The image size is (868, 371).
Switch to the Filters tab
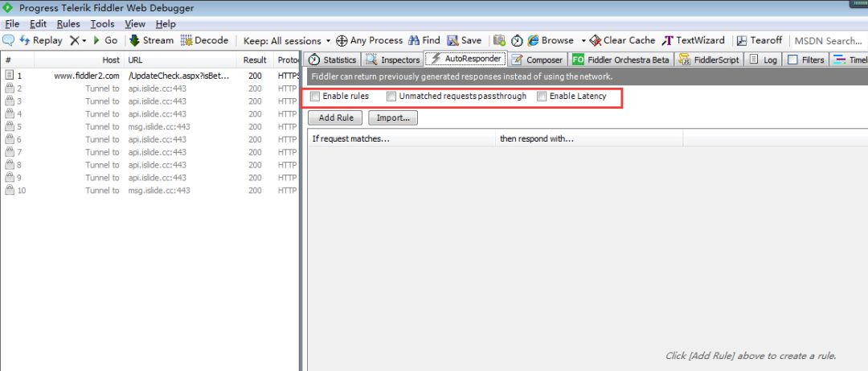click(x=807, y=60)
